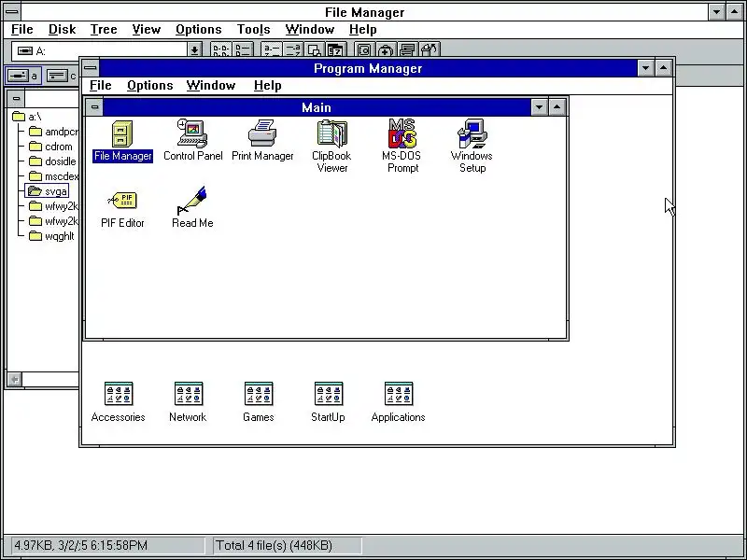Select the Applications program group icon

pos(399,402)
